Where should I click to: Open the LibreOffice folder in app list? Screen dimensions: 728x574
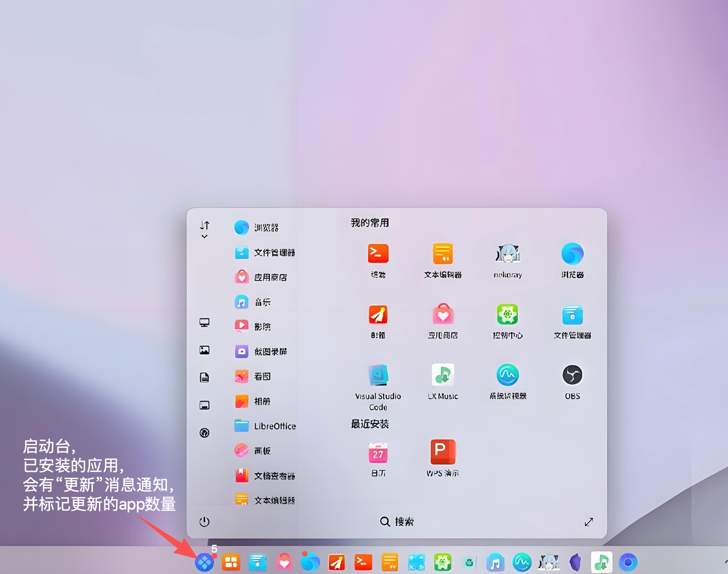click(265, 426)
